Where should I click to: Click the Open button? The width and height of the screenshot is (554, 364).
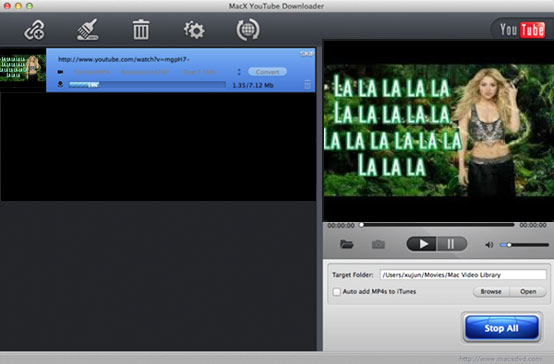pos(528,292)
